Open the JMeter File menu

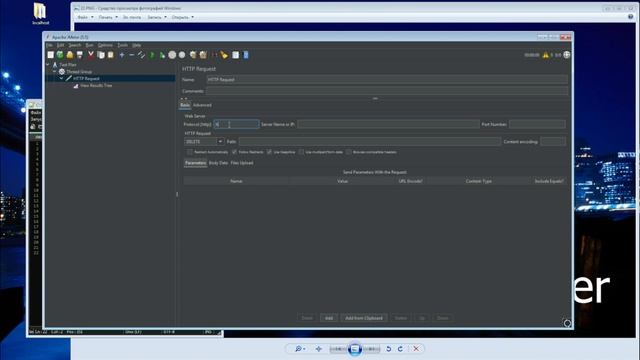[49, 45]
